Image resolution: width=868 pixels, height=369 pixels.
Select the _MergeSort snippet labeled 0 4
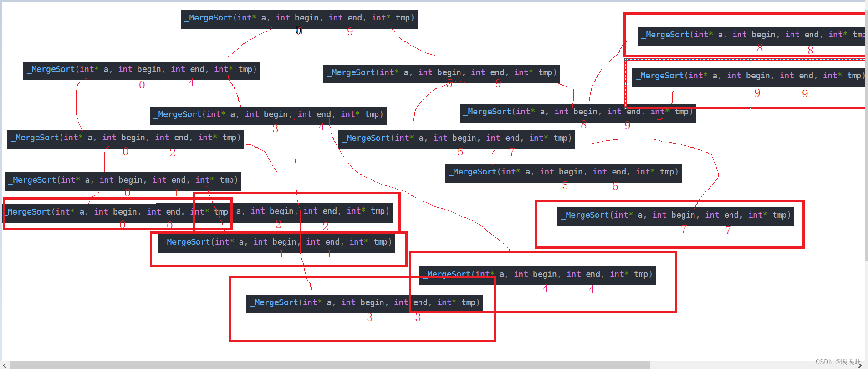click(141, 70)
